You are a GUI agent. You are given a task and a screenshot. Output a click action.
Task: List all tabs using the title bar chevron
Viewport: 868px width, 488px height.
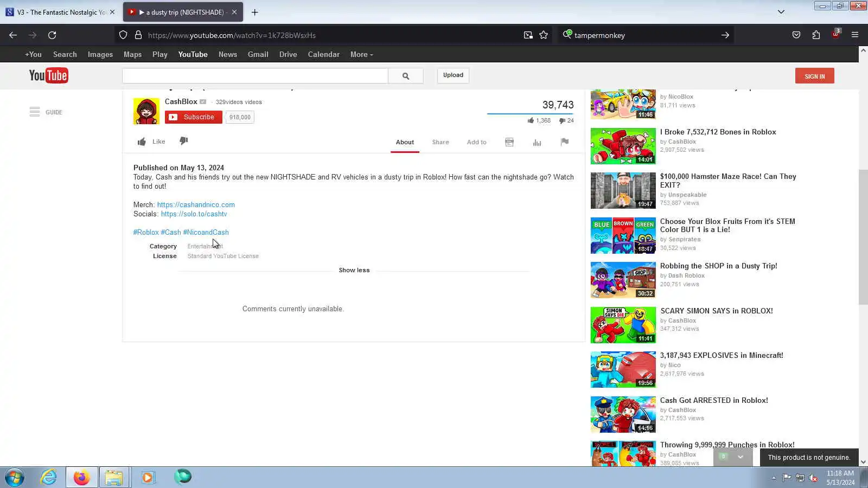(781, 12)
